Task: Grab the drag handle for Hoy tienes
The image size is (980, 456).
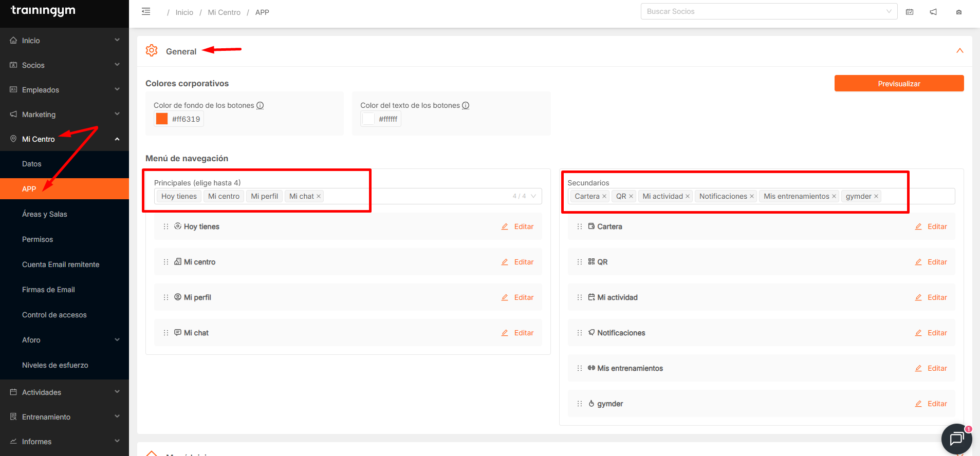Action: [x=166, y=226]
